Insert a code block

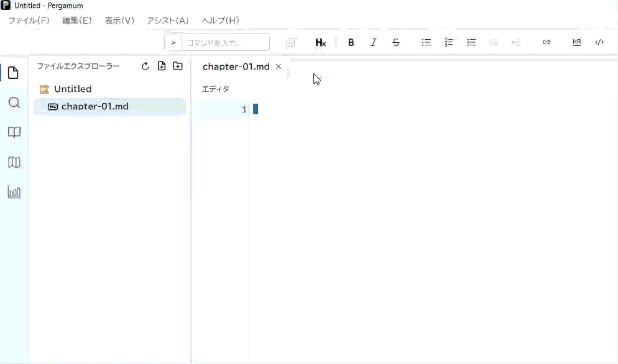[599, 42]
